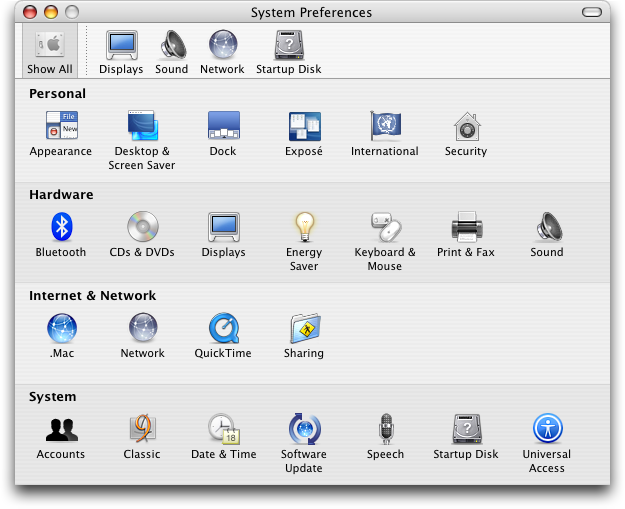The width and height of the screenshot is (625, 509).
Task: Click the System section heading
Action: [x=52, y=397]
